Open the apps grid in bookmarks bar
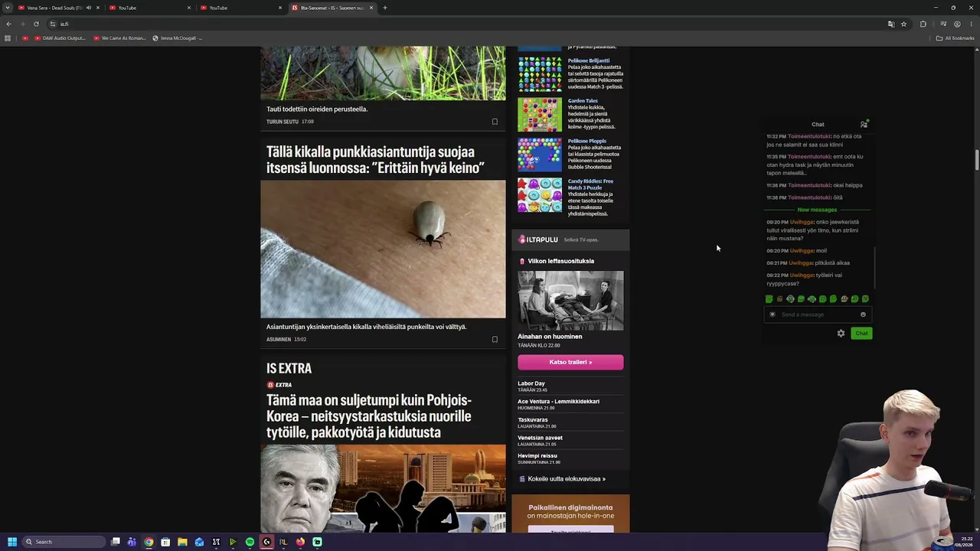The height and width of the screenshot is (551, 980). pyautogui.click(x=8, y=38)
